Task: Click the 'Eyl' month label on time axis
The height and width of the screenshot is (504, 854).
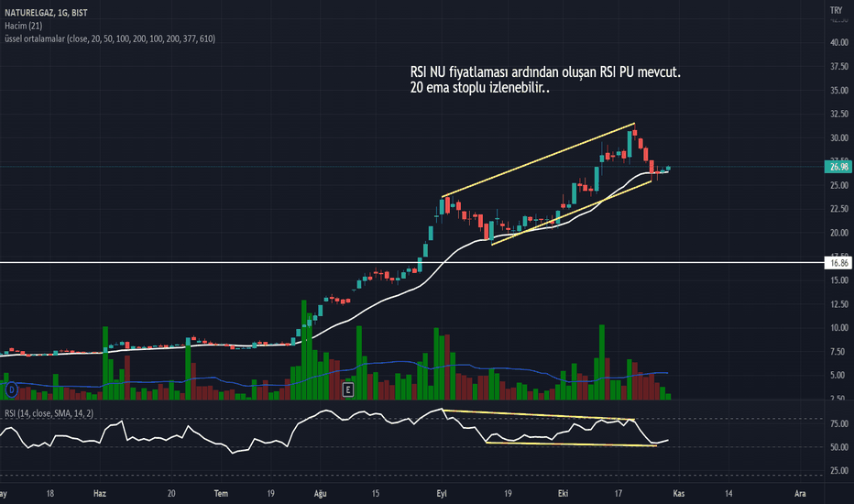Action: click(x=441, y=494)
